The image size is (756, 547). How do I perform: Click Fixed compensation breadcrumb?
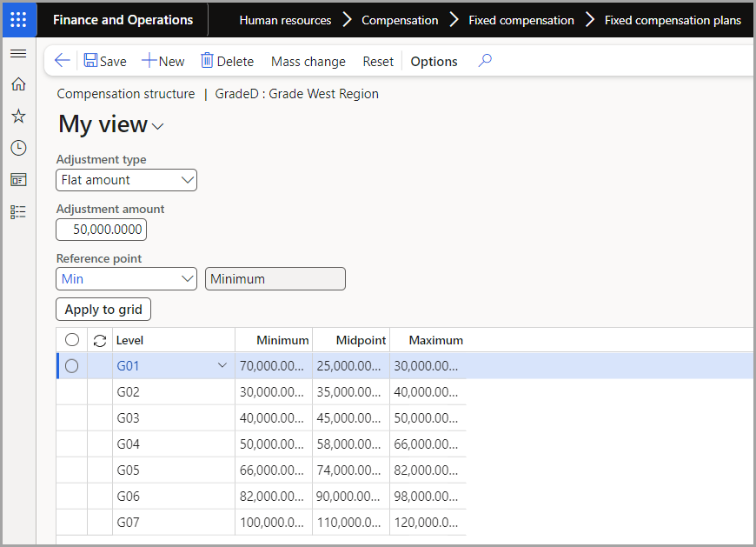tap(521, 20)
